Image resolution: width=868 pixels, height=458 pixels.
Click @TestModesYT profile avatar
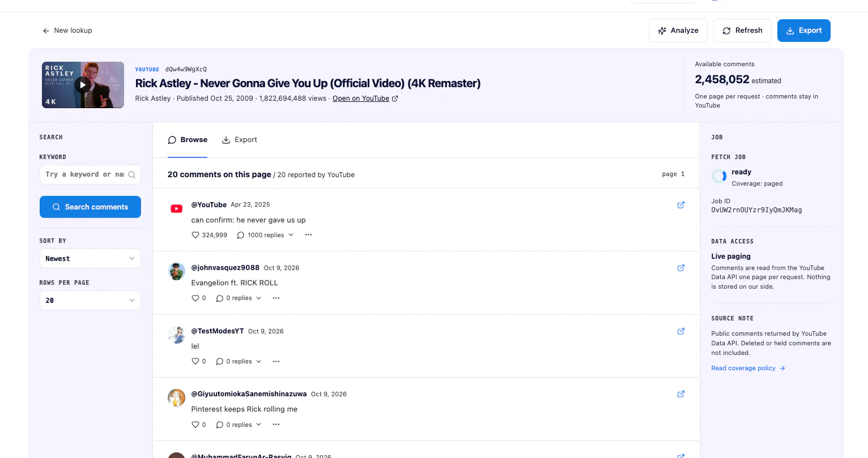point(177,335)
